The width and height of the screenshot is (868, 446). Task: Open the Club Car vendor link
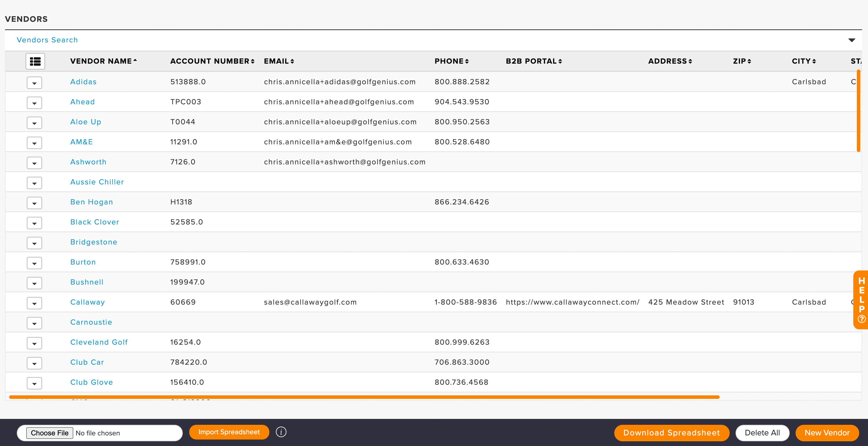(x=87, y=362)
